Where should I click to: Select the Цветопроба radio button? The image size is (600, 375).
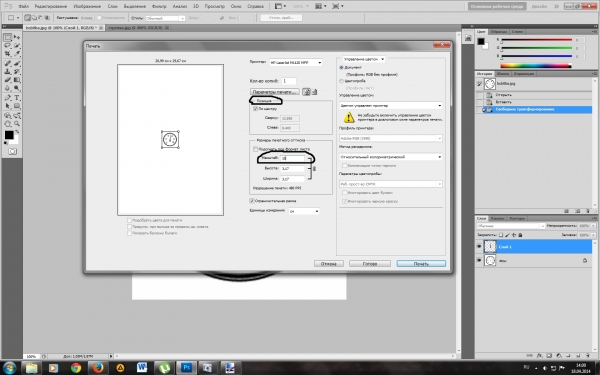pos(341,81)
